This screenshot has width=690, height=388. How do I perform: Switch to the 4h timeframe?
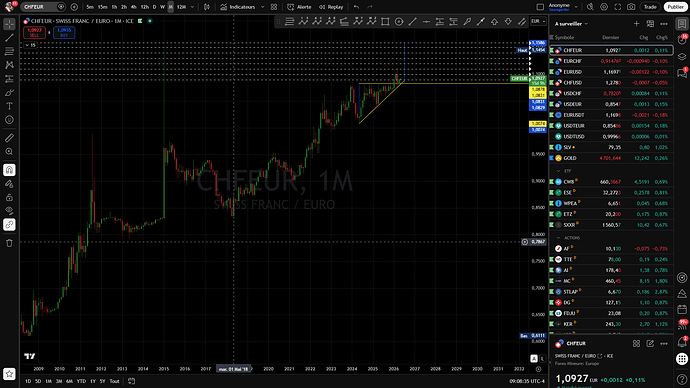[x=134, y=7]
